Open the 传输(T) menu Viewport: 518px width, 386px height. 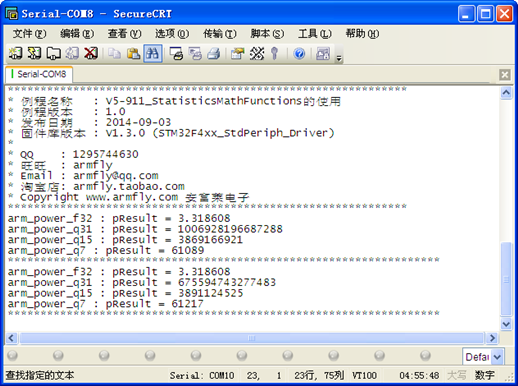220,33
